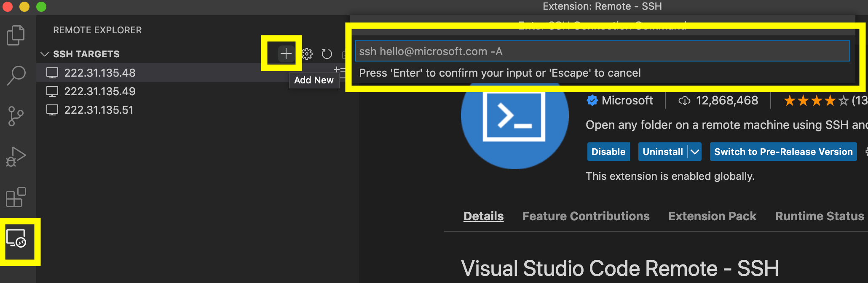Open the Run and Debug view
The height and width of the screenshot is (283, 868).
point(16,157)
